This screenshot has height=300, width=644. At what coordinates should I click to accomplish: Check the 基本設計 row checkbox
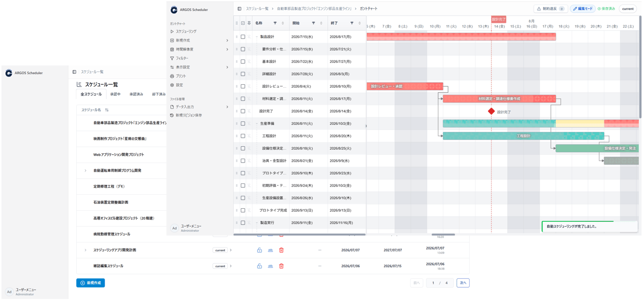pyautogui.click(x=243, y=61)
